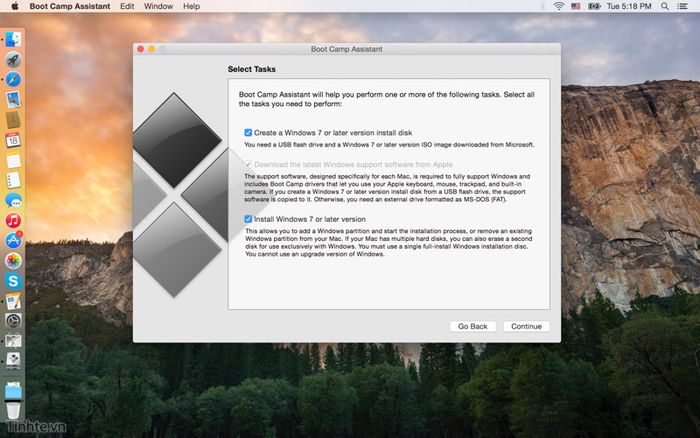700x438 pixels.
Task: Launch Launchpad rocket icon in dock
Action: pos(13,59)
